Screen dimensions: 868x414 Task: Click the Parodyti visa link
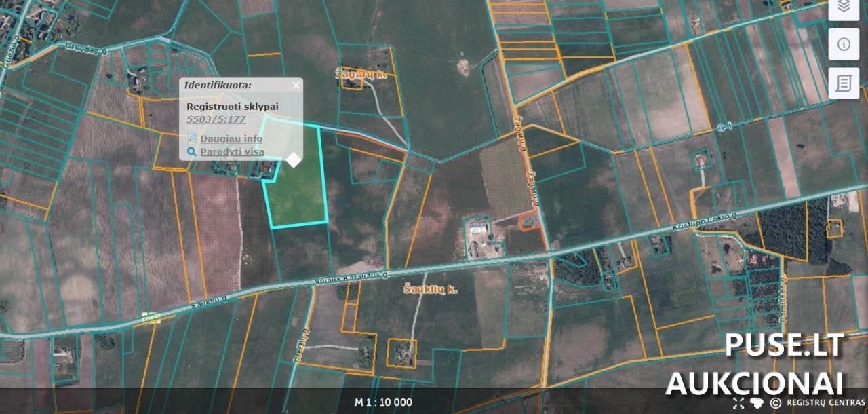pyautogui.click(x=232, y=152)
